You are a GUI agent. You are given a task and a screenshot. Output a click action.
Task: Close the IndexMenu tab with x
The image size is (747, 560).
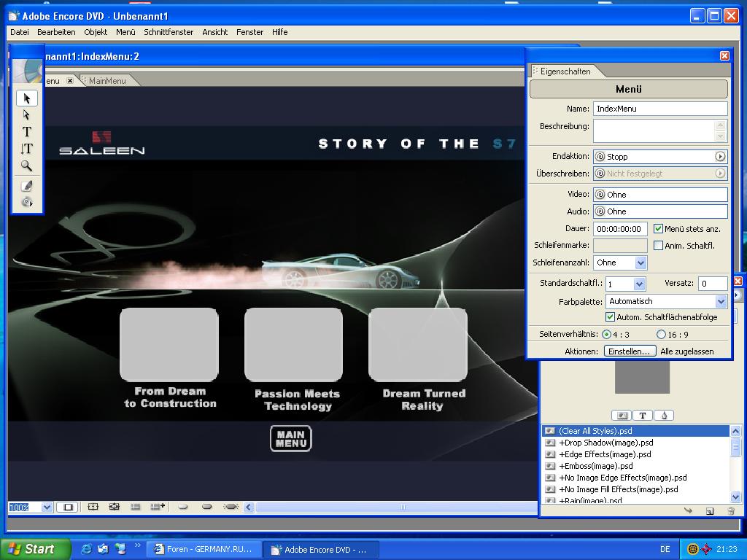point(70,80)
